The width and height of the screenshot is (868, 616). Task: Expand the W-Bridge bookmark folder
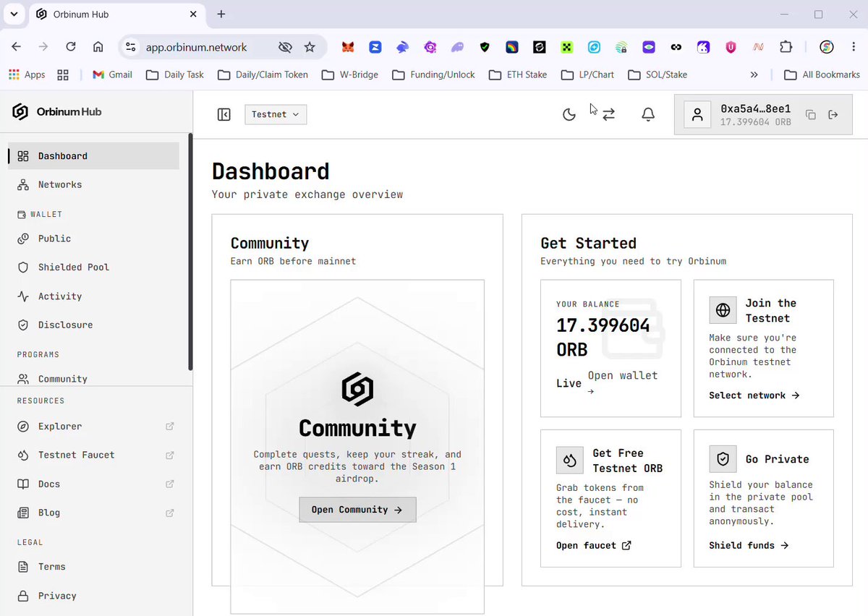point(350,74)
